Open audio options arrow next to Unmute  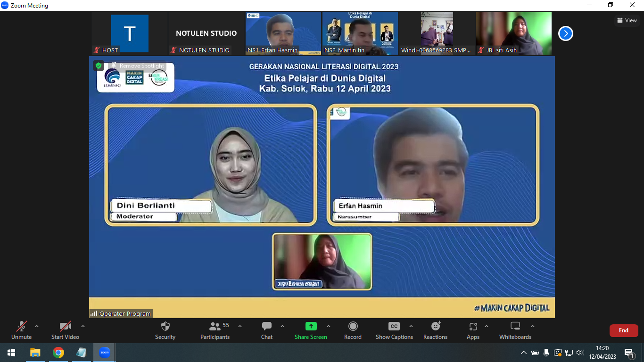[x=37, y=326]
